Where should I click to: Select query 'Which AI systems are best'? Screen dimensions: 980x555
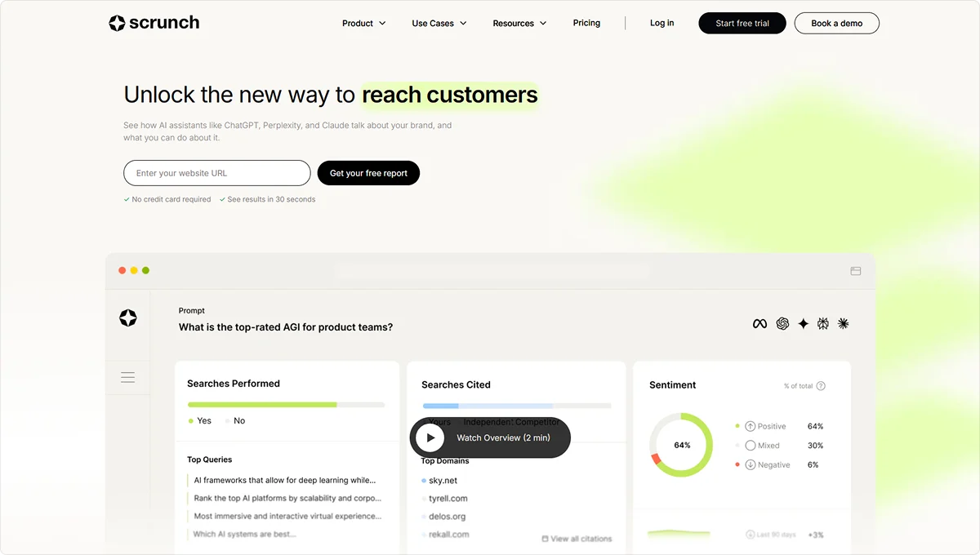pos(244,535)
